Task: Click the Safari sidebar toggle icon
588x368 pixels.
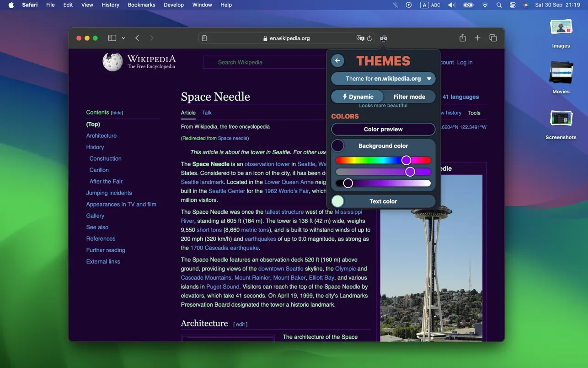Action: (112, 38)
